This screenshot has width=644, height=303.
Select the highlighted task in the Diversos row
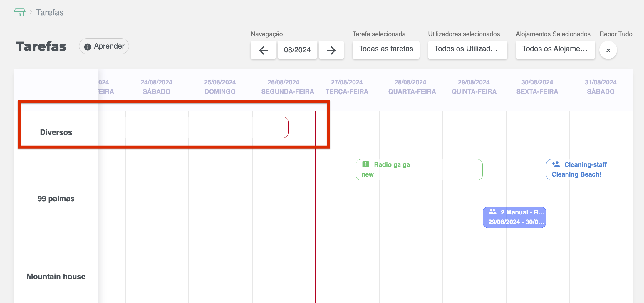(x=193, y=127)
